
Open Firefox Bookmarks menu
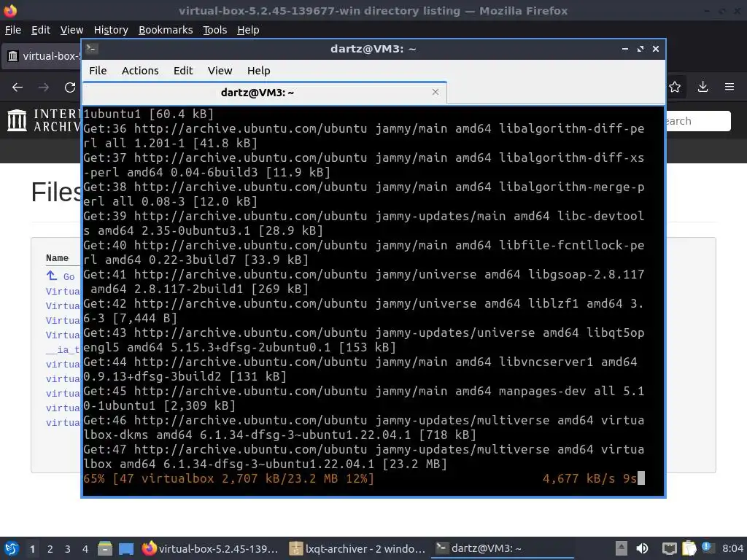(x=166, y=30)
